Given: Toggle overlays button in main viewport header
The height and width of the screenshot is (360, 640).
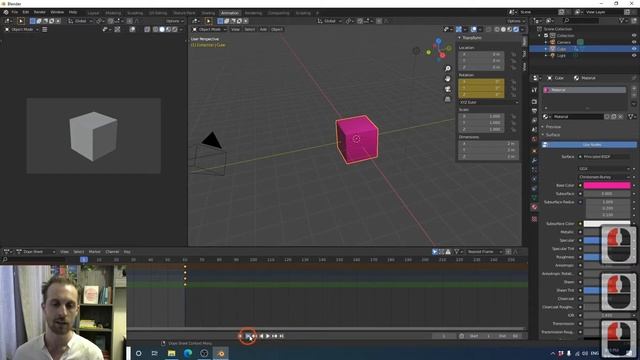Looking at the screenshot, I should tap(473, 29).
